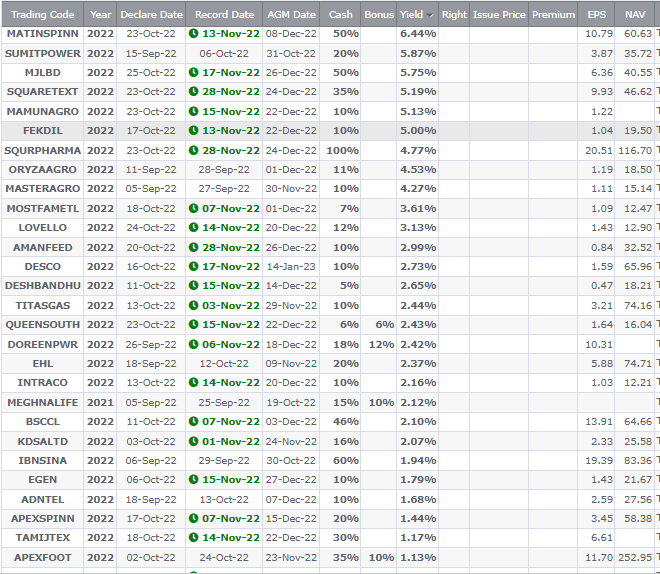Select the 14-Jan-23 AGM date for DESCO
Screen dimensions: 660x574
click(x=291, y=266)
